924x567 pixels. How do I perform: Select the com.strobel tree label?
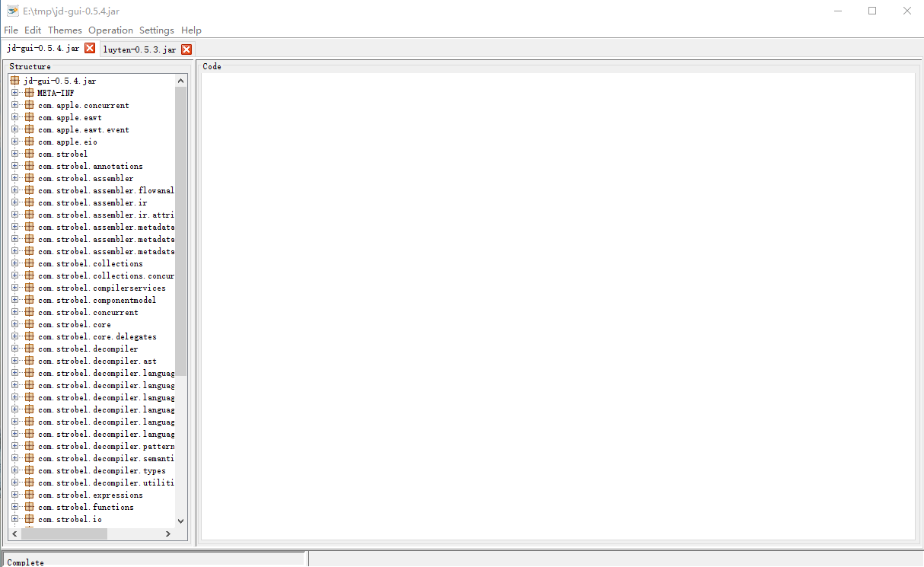[x=63, y=154]
